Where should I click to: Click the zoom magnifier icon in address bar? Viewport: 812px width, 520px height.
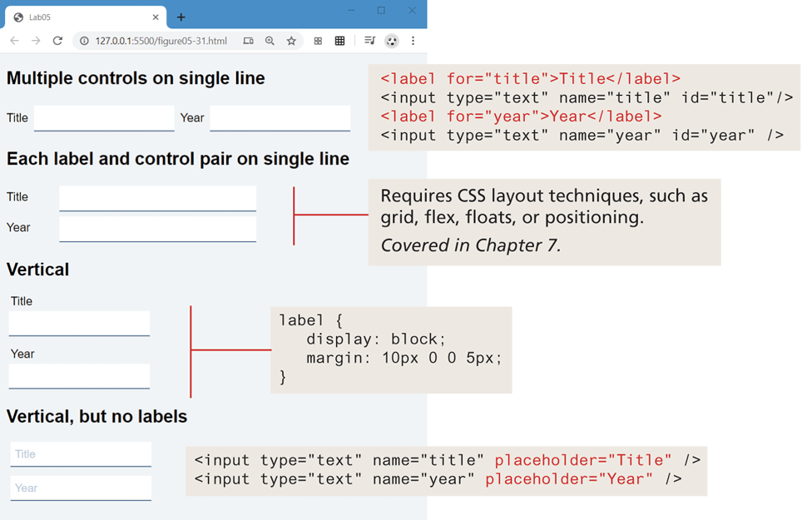270,41
